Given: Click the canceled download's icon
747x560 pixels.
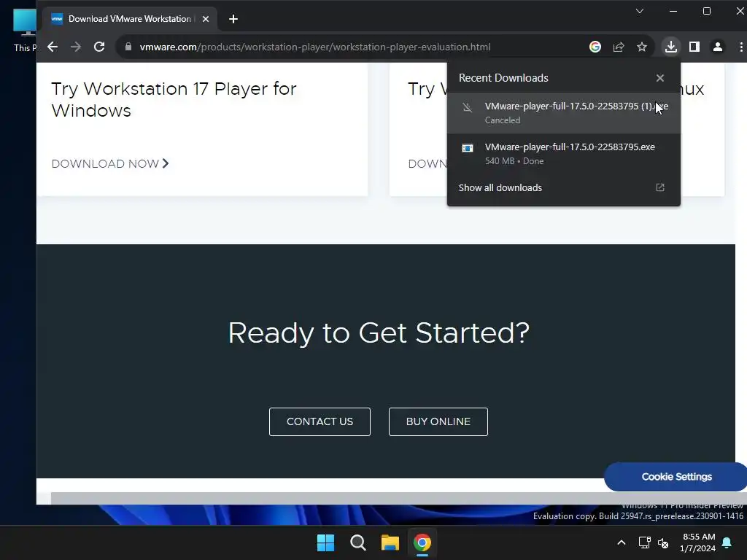Looking at the screenshot, I should tap(468, 107).
